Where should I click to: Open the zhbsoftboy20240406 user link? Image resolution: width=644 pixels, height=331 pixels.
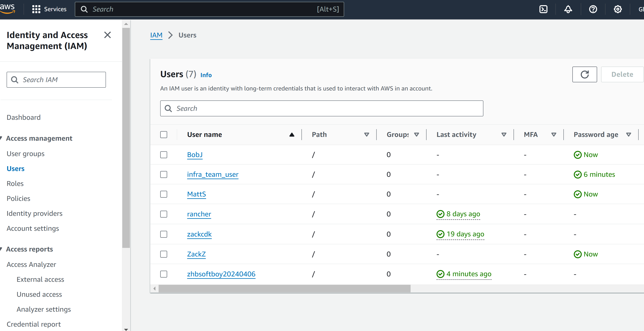point(221,274)
